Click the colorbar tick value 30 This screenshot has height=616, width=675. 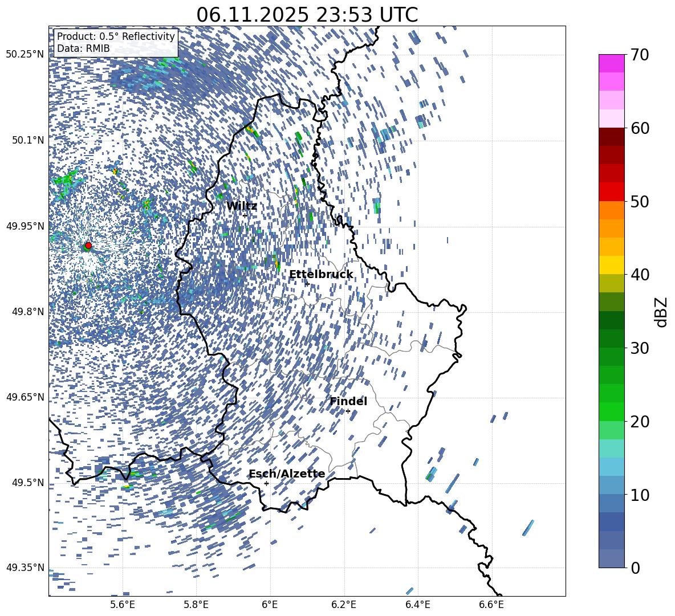point(640,348)
